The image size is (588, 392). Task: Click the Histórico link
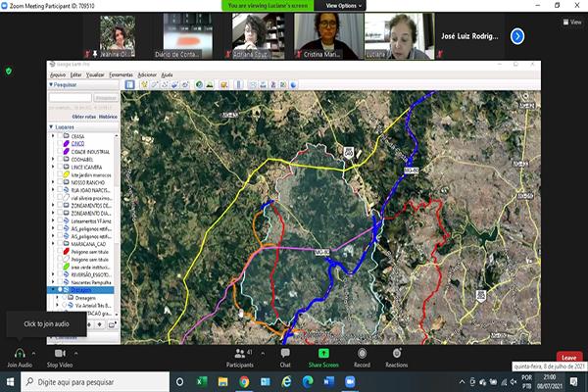108,117
